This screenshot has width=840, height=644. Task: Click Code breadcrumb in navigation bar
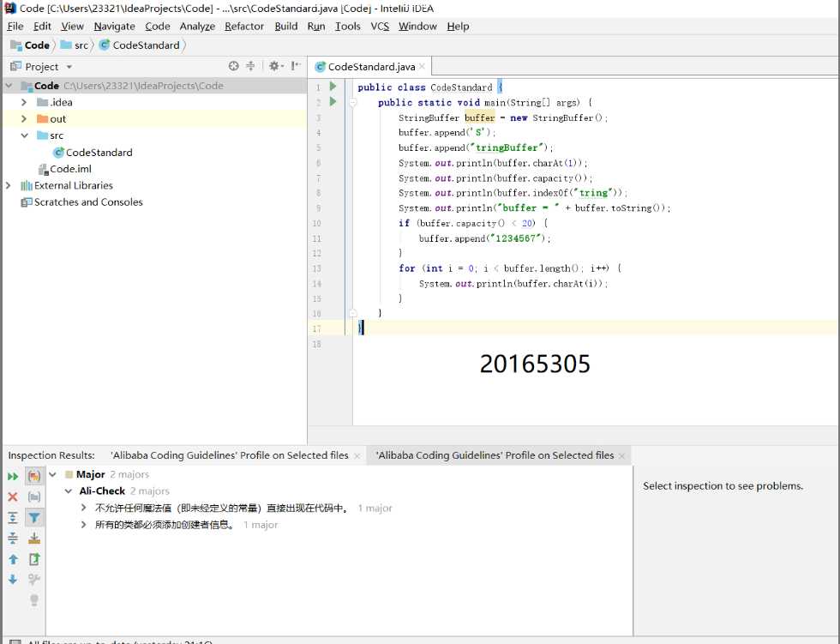click(x=31, y=45)
